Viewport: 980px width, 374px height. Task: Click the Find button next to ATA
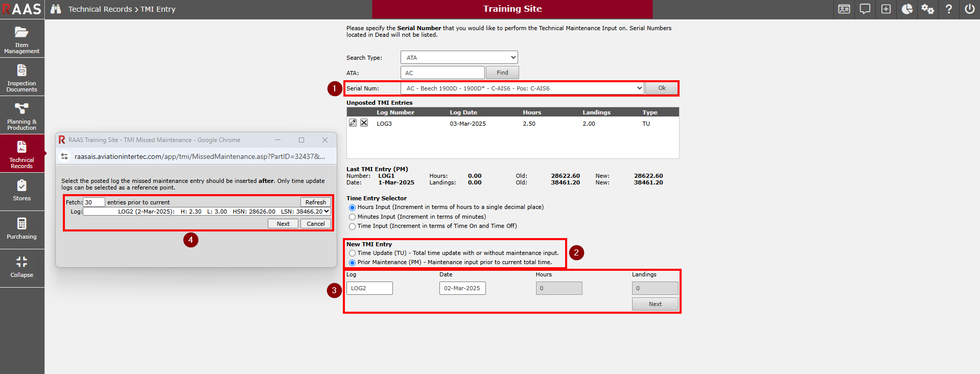pos(502,73)
